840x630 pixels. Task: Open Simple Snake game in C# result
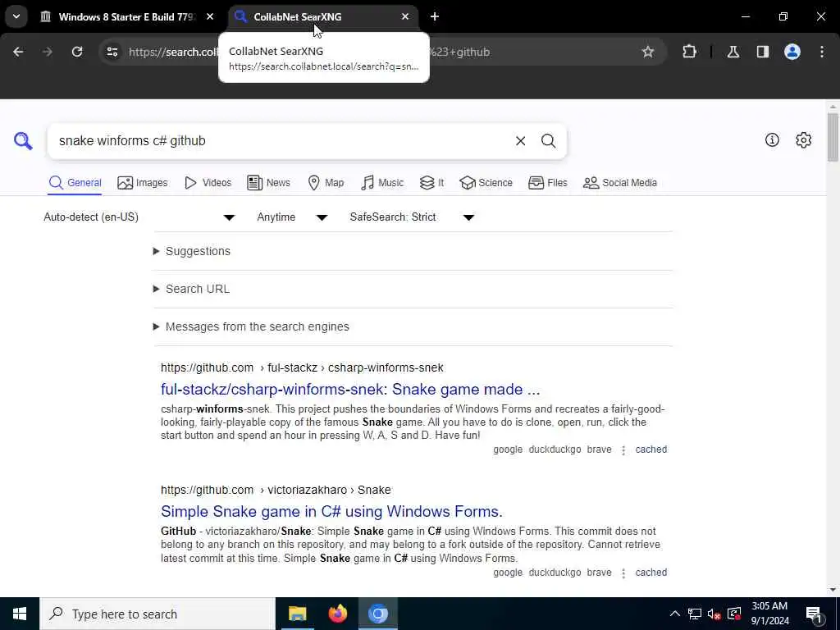coord(331,512)
